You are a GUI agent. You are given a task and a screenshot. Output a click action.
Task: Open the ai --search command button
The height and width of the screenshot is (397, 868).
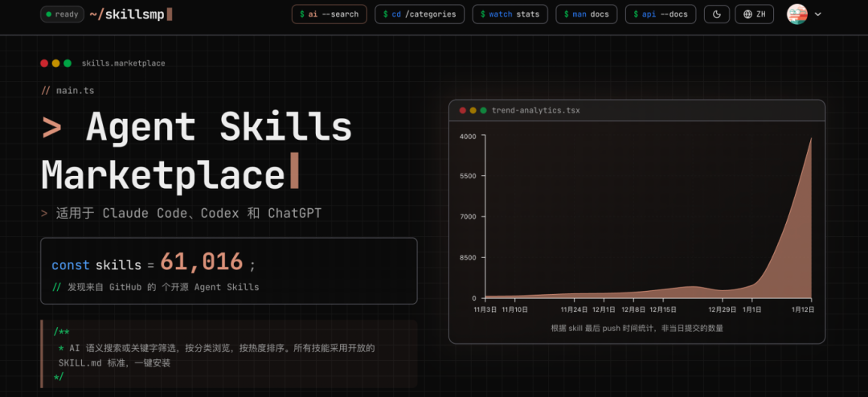(x=330, y=14)
